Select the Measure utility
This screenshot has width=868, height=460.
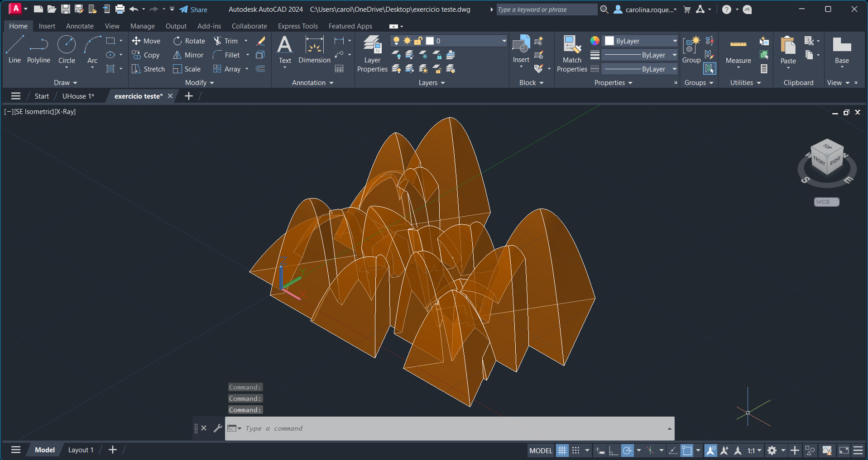pyautogui.click(x=738, y=51)
